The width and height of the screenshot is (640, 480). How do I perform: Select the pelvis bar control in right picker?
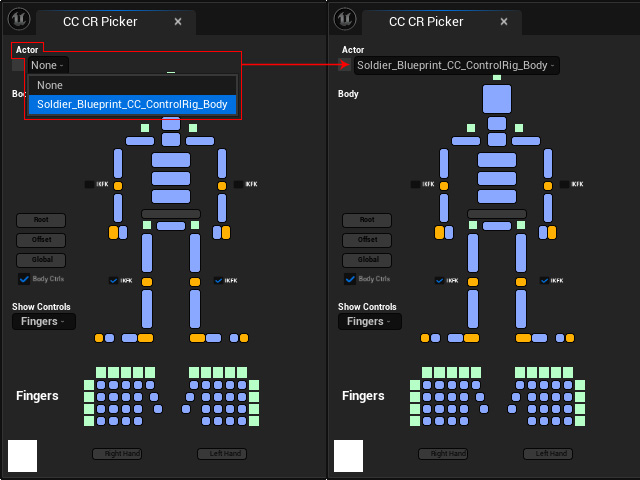[x=497, y=214]
